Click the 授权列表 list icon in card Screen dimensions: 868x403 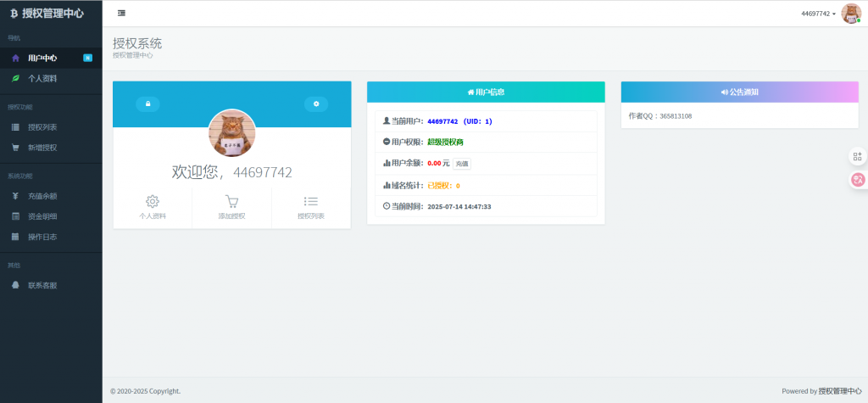311,202
